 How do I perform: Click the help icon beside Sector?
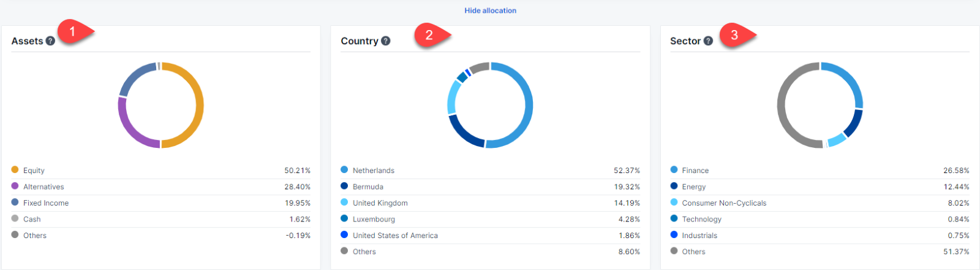coord(708,41)
